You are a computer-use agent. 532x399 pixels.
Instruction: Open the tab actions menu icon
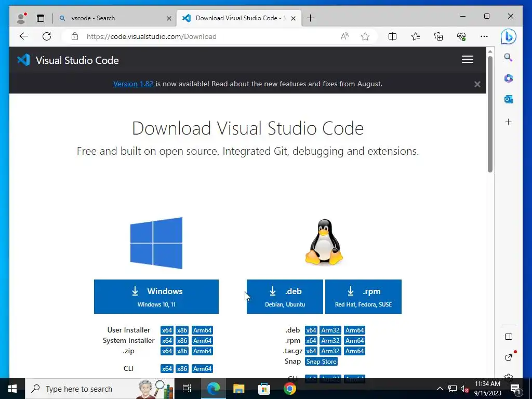click(41, 18)
